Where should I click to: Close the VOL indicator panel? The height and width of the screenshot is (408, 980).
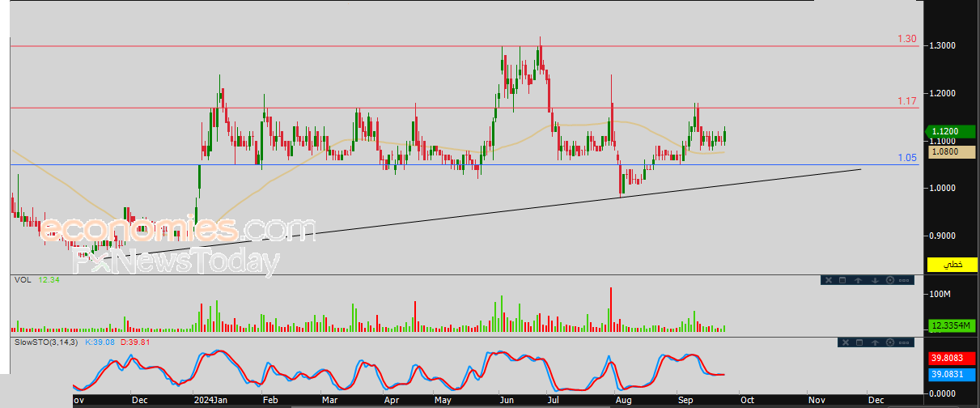click(829, 280)
